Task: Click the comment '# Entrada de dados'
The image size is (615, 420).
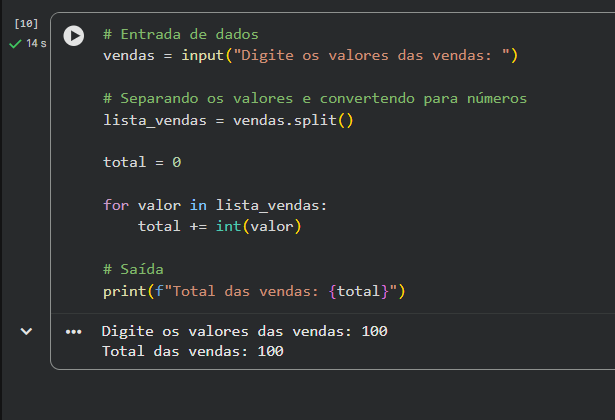Action: click(x=181, y=35)
